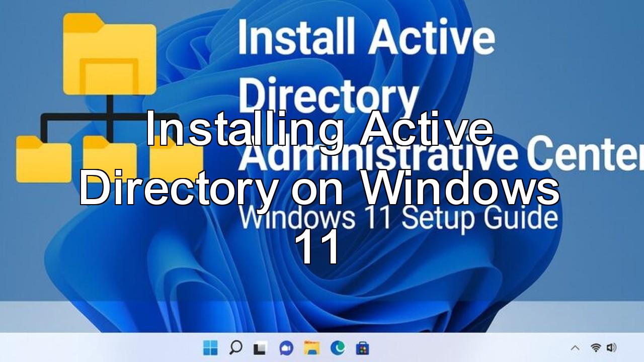Image resolution: width=644 pixels, height=362 pixels.
Task: Click the taskbar Search magnifier icon
Action: [235, 347]
